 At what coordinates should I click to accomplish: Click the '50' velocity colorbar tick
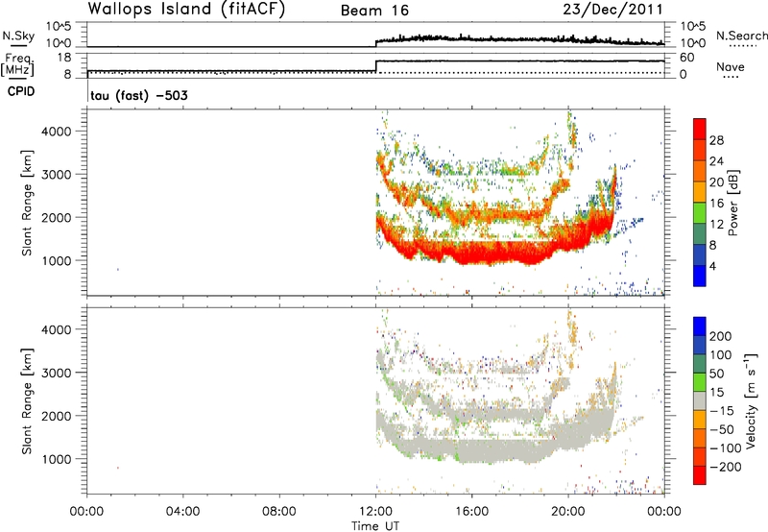(x=717, y=374)
